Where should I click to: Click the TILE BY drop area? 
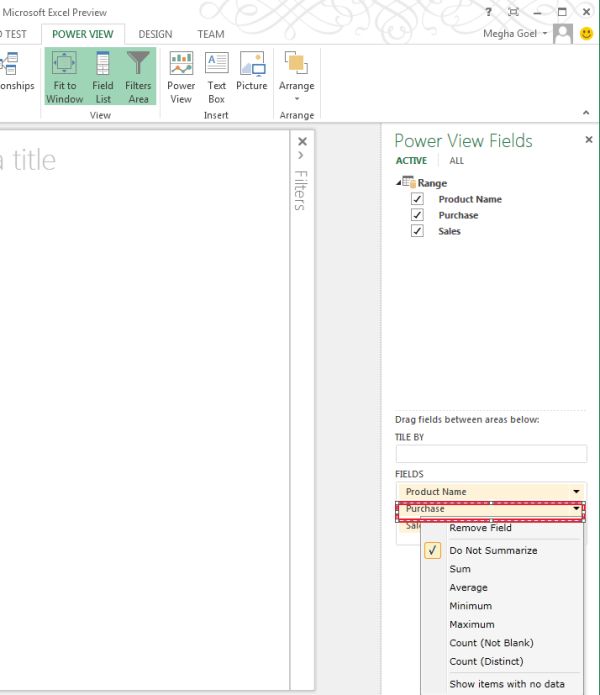(491, 454)
